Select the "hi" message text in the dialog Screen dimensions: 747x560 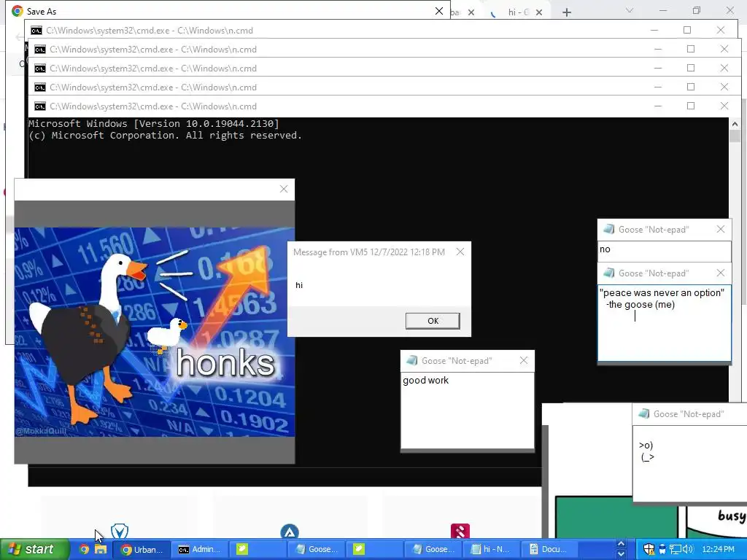tap(299, 285)
